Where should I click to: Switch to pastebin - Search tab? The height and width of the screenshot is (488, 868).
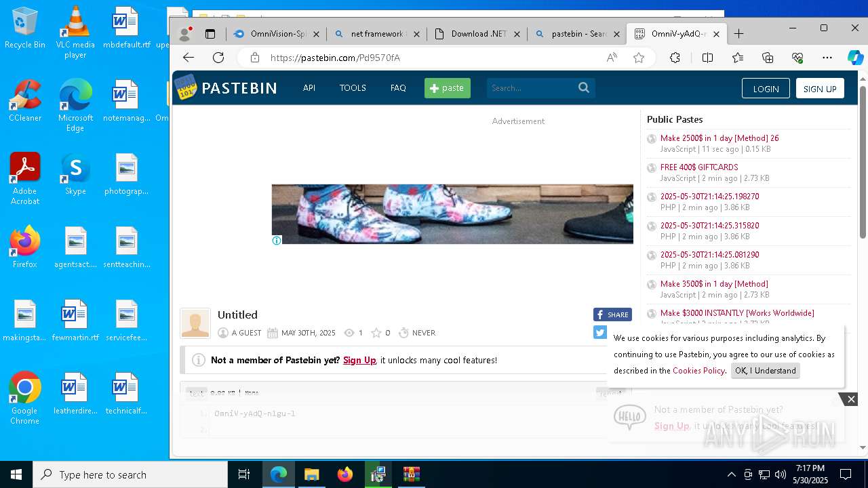coord(577,33)
